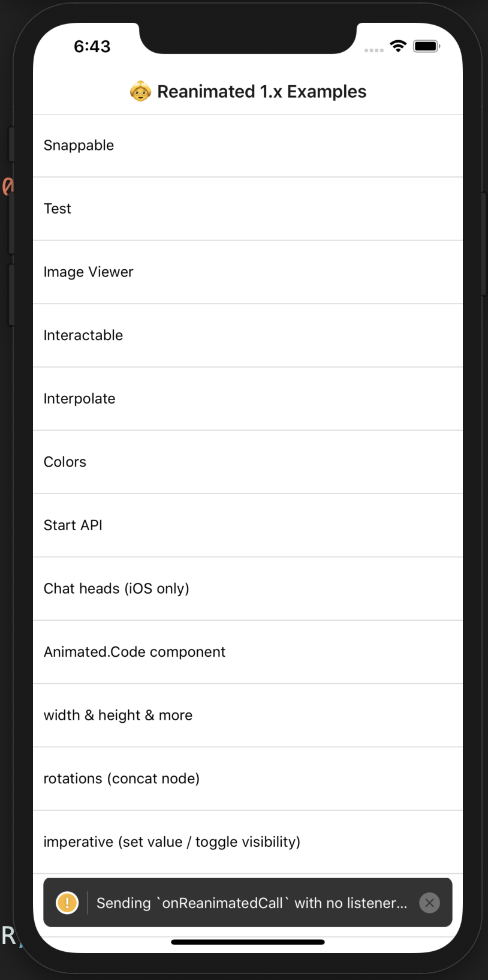Click the warning icon in the toast notification
Image resolution: width=488 pixels, height=980 pixels.
[x=67, y=903]
